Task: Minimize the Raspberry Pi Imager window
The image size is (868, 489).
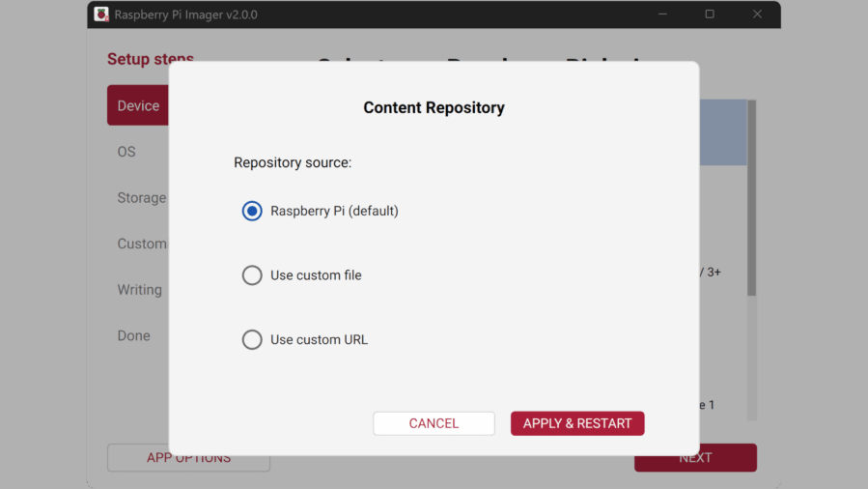Action: (x=662, y=14)
